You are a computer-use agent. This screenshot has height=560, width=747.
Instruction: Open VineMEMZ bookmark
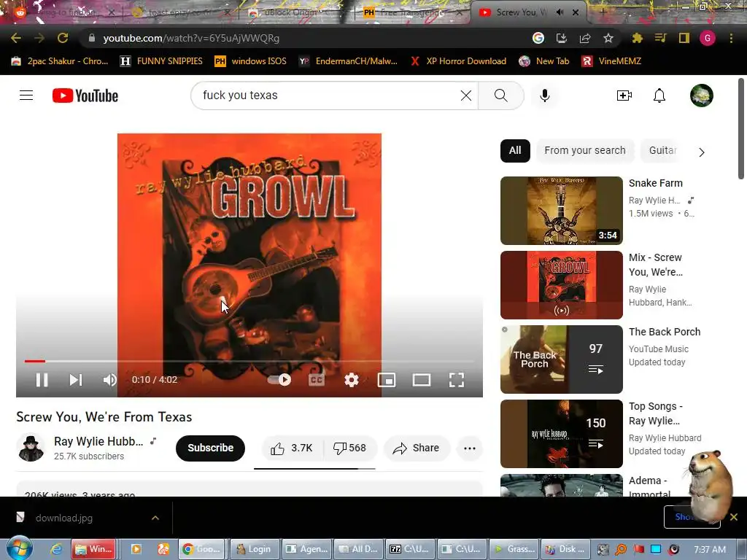tap(612, 61)
